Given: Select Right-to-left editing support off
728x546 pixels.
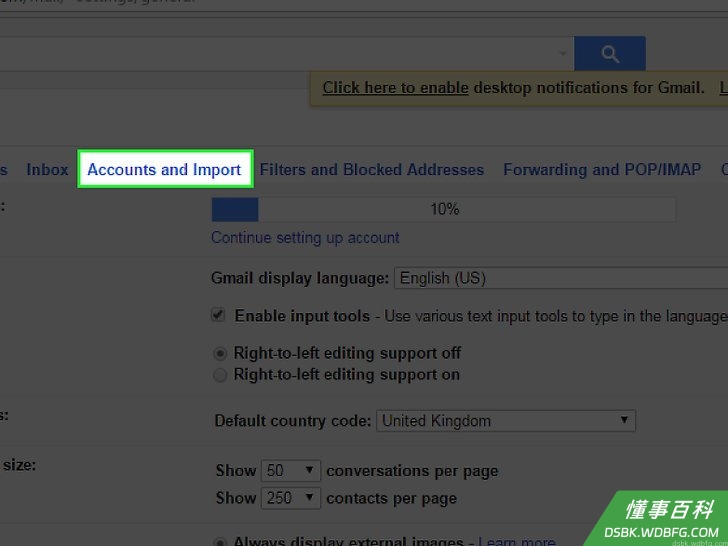Looking at the screenshot, I should pos(220,354).
